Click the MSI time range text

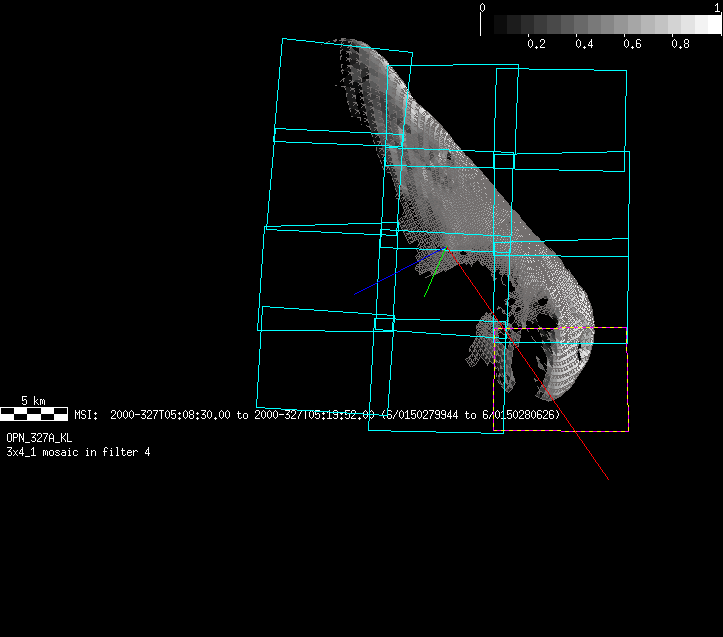click(x=316, y=414)
